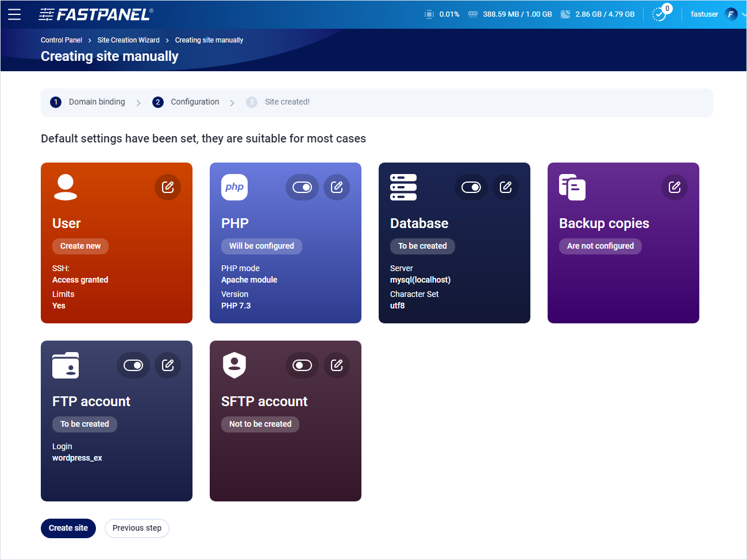The width and height of the screenshot is (747, 560).
Task: Select the Configuration step
Action: [x=186, y=102]
